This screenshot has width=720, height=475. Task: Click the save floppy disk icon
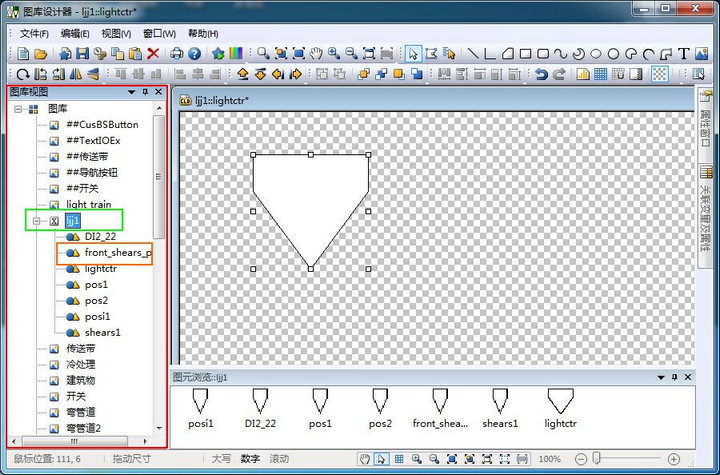click(x=83, y=53)
